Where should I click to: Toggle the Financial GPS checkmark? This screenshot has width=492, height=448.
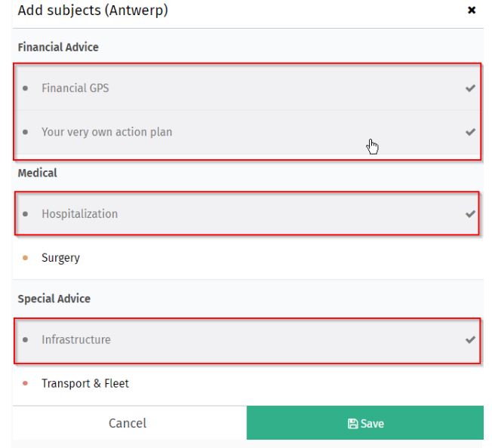tap(470, 88)
